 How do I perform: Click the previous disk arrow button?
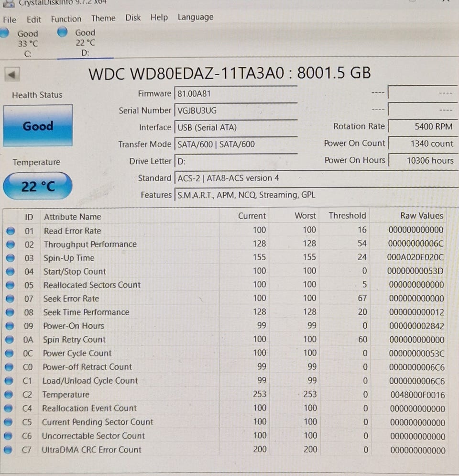click(12, 74)
